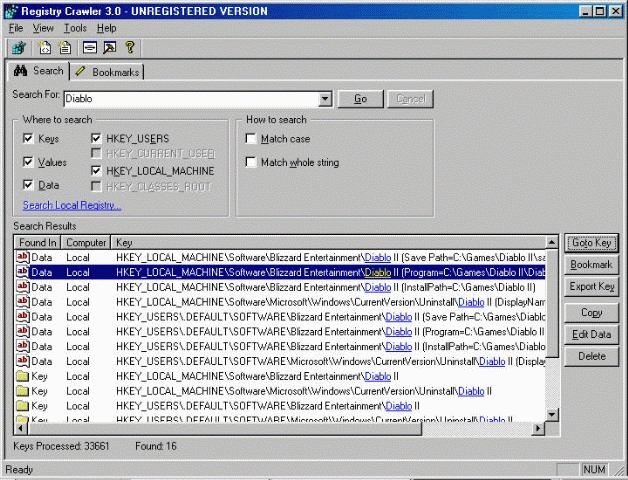The height and width of the screenshot is (480, 628).
Task: Click the horizontal scrollbar thumb in results
Action: tap(225, 428)
